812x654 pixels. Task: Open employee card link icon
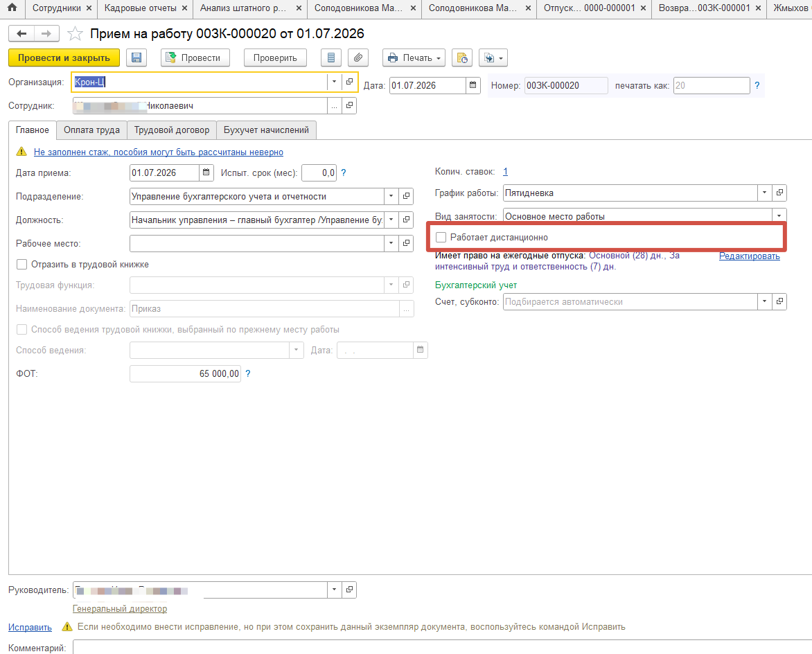pyautogui.click(x=350, y=105)
